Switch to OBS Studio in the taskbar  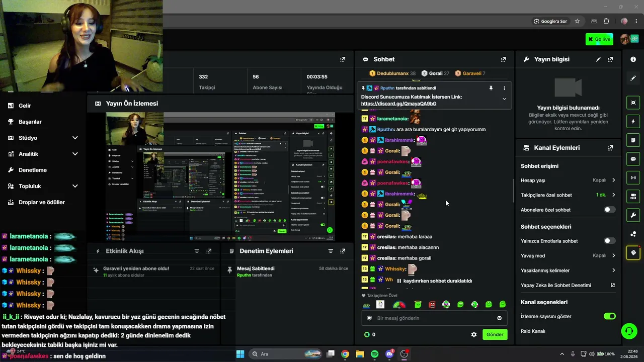(404, 354)
